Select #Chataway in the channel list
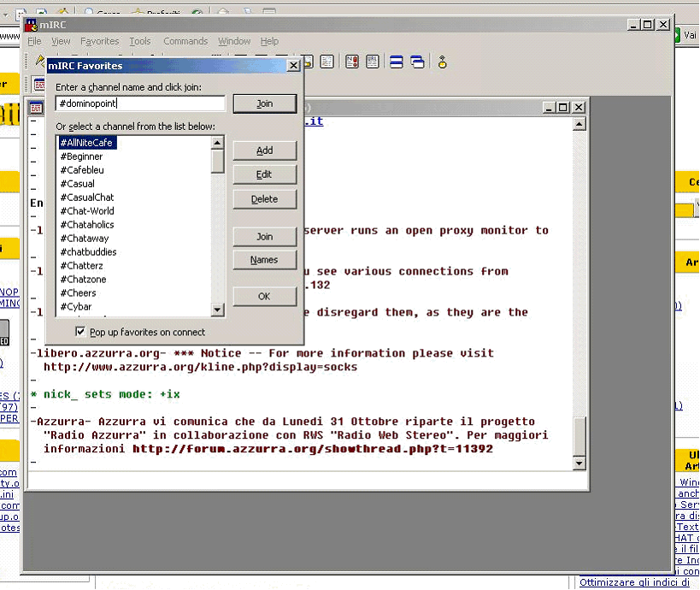The width and height of the screenshot is (700, 590). [x=85, y=239]
